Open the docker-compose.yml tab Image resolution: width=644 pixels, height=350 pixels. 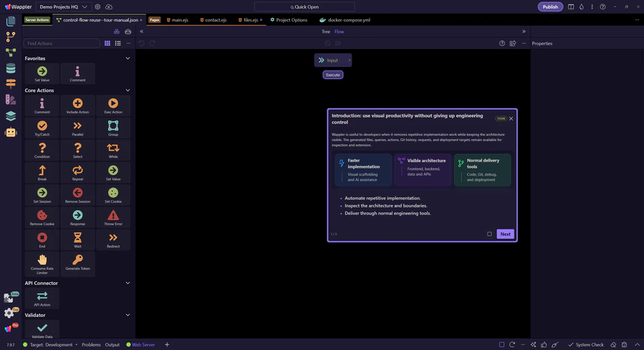(345, 19)
